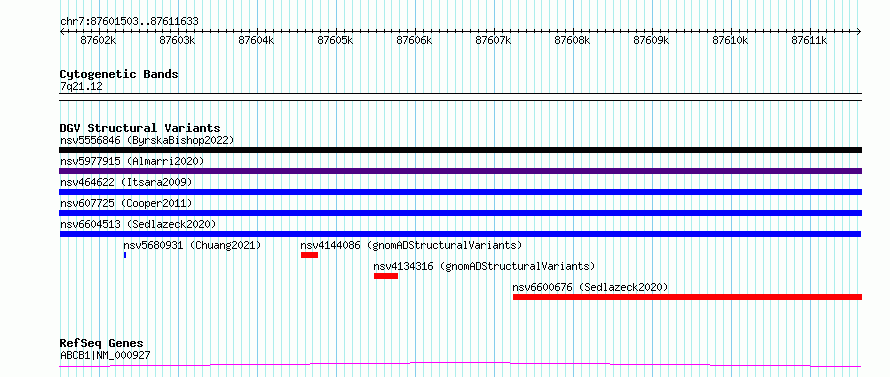
Task: Click the Cytogenetic Bands track title
Action: pyautogui.click(x=119, y=74)
